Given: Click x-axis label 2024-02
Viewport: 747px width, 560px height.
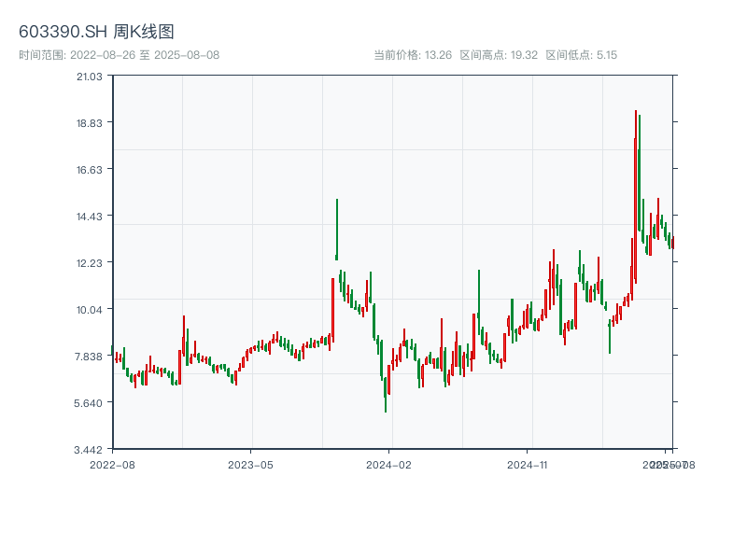Looking at the screenshot, I should (388, 465).
